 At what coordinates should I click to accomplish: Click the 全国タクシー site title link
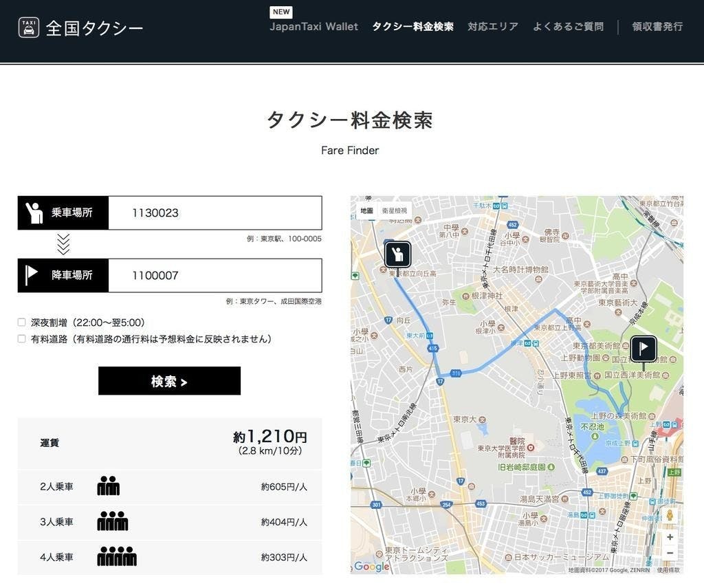[94, 28]
